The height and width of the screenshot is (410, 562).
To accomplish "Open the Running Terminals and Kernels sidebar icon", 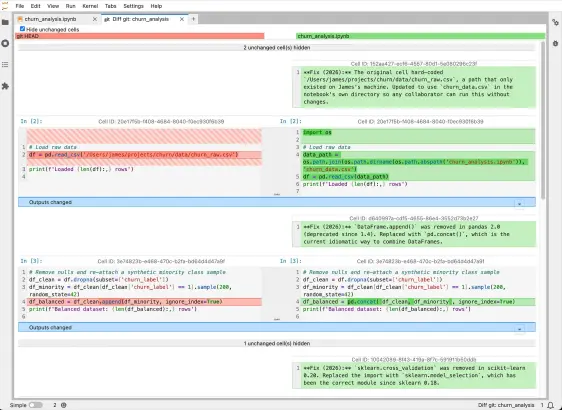I will (x=5, y=43).
